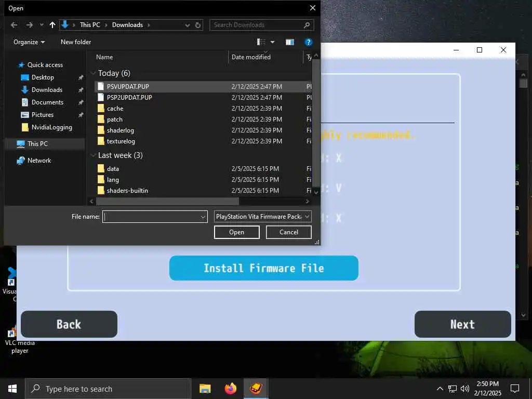Open Downloads in the sidebar
This screenshot has width=532, height=399.
(47, 90)
